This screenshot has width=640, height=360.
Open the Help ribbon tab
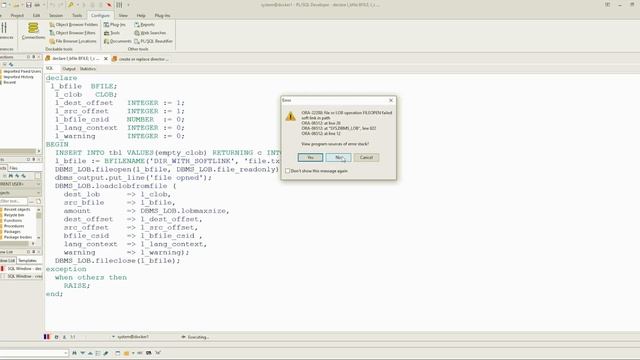click(141, 16)
